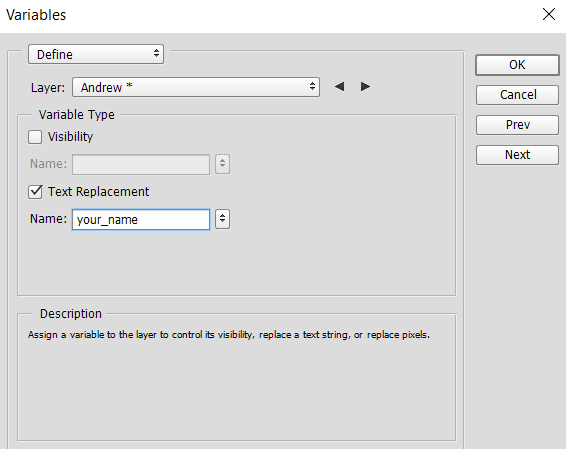Open the Text Replacement name list stepper

[x=222, y=219]
